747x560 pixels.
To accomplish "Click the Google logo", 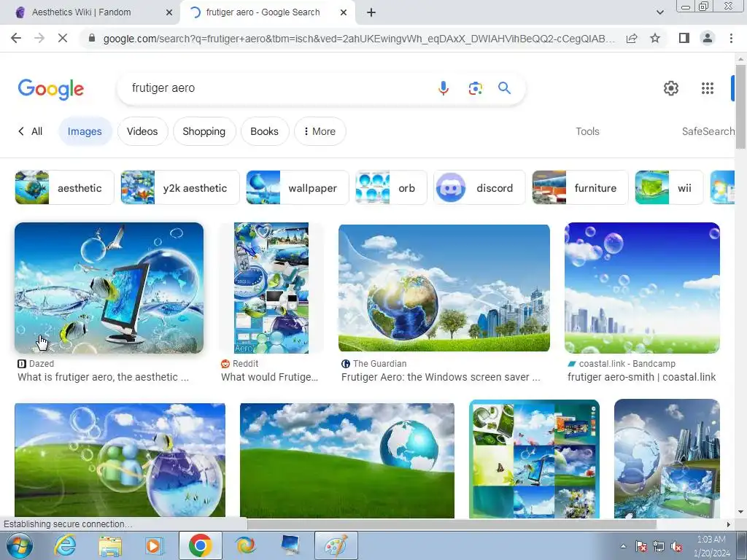I will coord(51,89).
